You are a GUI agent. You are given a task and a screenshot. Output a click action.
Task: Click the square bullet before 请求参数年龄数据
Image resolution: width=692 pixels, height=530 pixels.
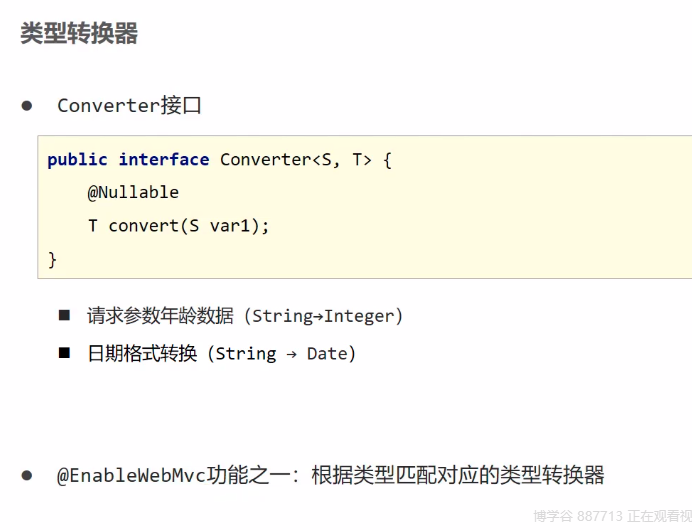(x=64, y=315)
